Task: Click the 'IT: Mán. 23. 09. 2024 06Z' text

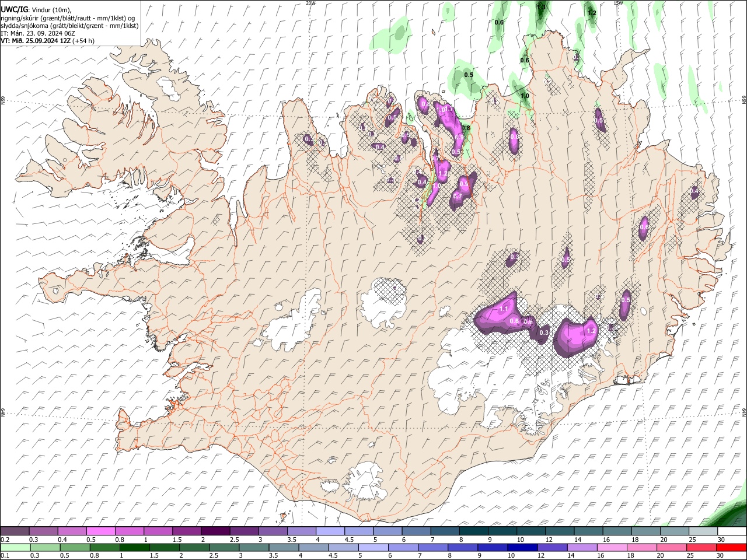Action: 38,33
